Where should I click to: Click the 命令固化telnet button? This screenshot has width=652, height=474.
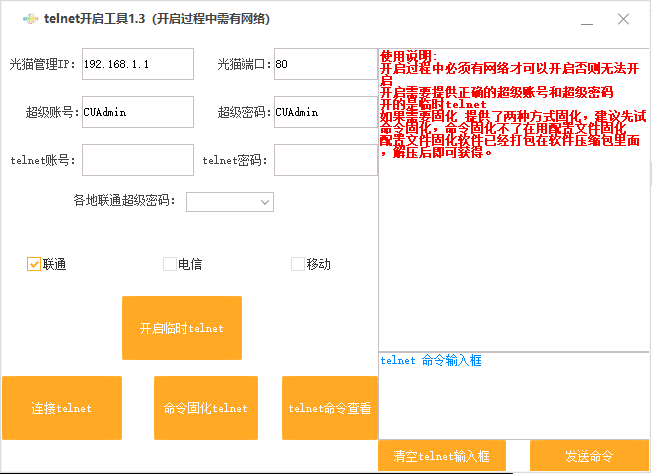pos(206,408)
